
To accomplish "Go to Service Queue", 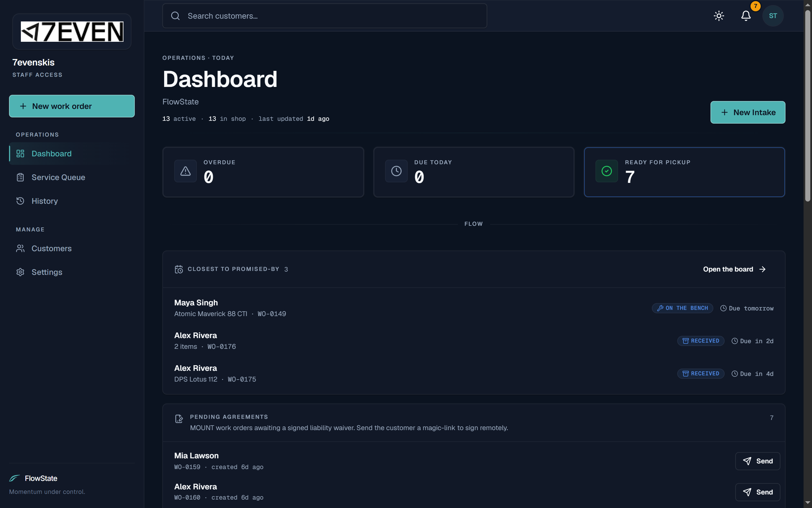I will pyautogui.click(x=72, y=178).
